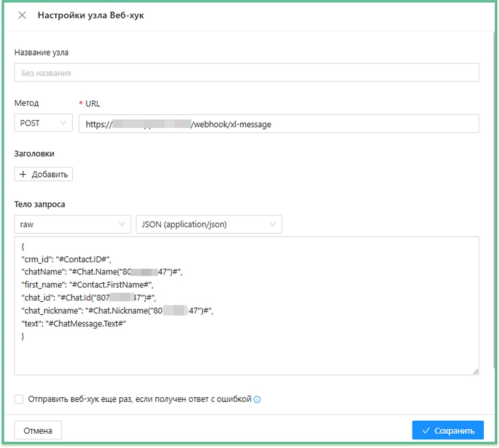Close the webhook node settings panel
Image resolution: width=499 pixels, height=448 pixels.
(22, 15)
